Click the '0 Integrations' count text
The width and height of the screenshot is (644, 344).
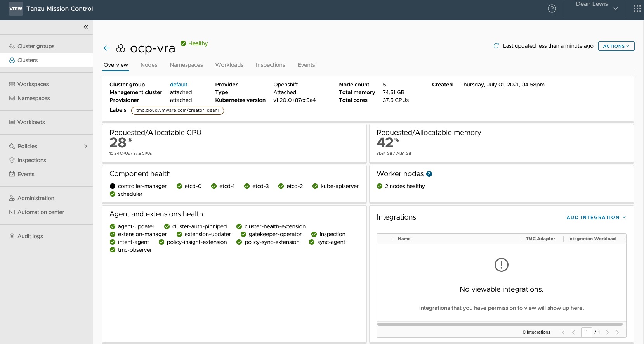536,332
